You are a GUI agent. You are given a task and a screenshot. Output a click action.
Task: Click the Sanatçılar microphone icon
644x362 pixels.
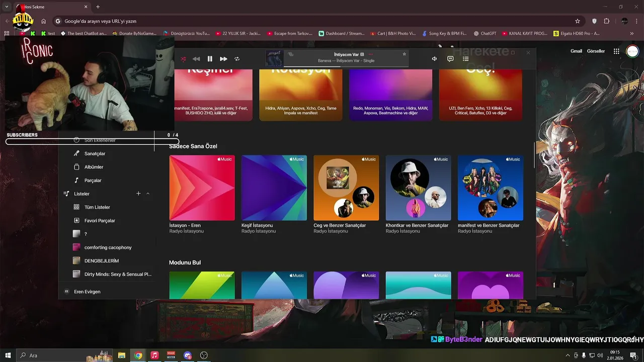(76, 153)
